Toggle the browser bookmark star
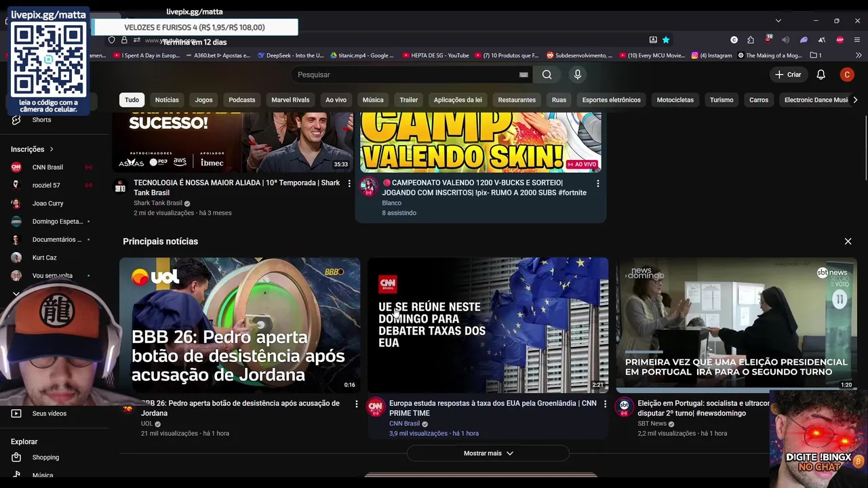Screen dimensions: 868x488 tap(666, 40)
